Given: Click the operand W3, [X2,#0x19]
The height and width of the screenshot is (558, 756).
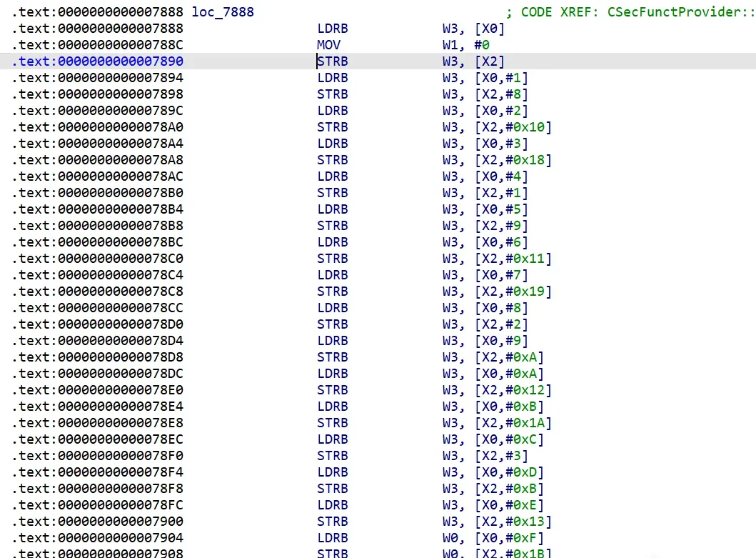Looking at the screenshot, I should [x=497, y=291].
